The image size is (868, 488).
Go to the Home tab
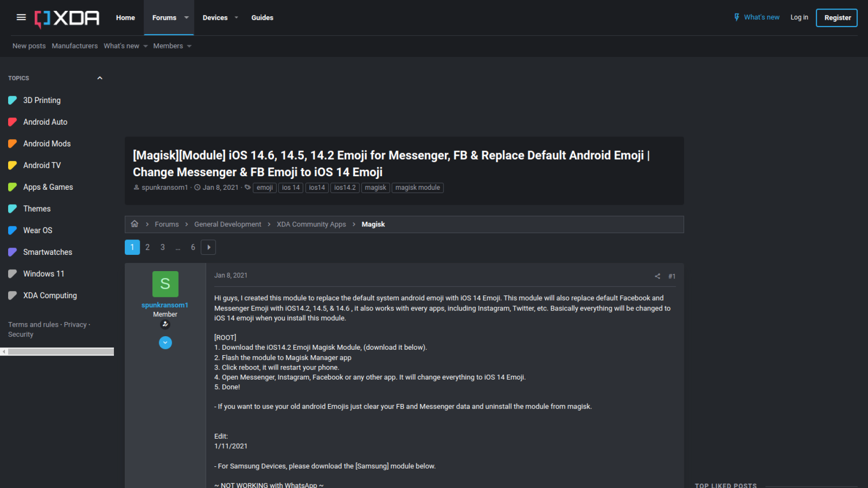click(125, 18)
